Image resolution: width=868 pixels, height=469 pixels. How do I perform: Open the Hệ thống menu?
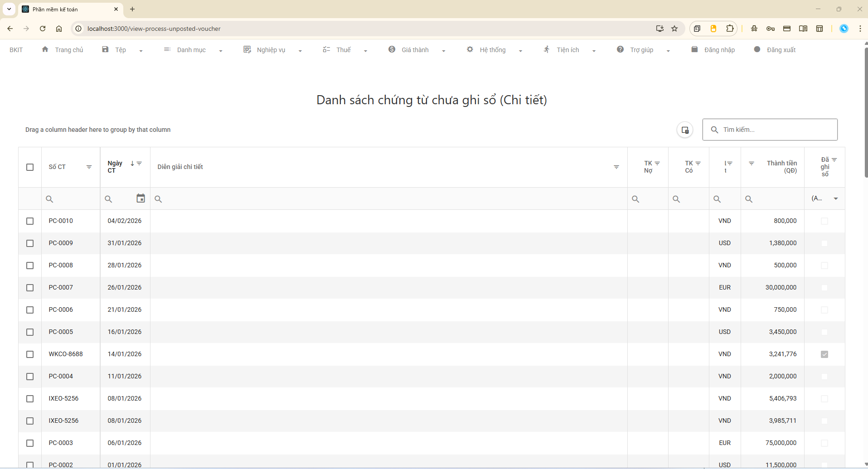click(492, 50)
